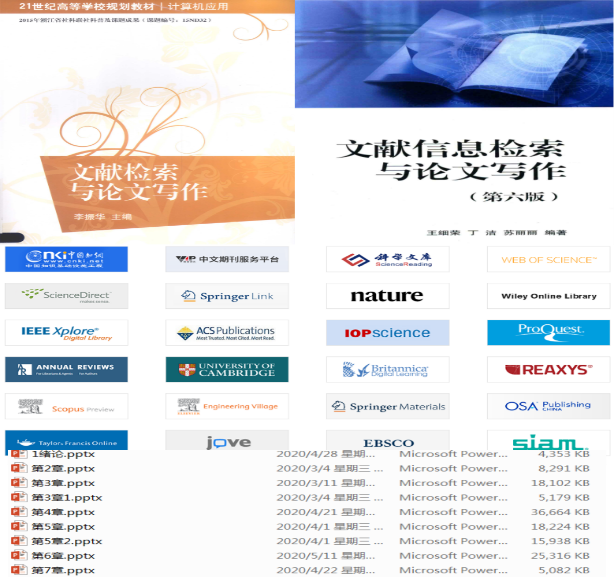Click the ProQuest logo tile

[x=549, y=332]
